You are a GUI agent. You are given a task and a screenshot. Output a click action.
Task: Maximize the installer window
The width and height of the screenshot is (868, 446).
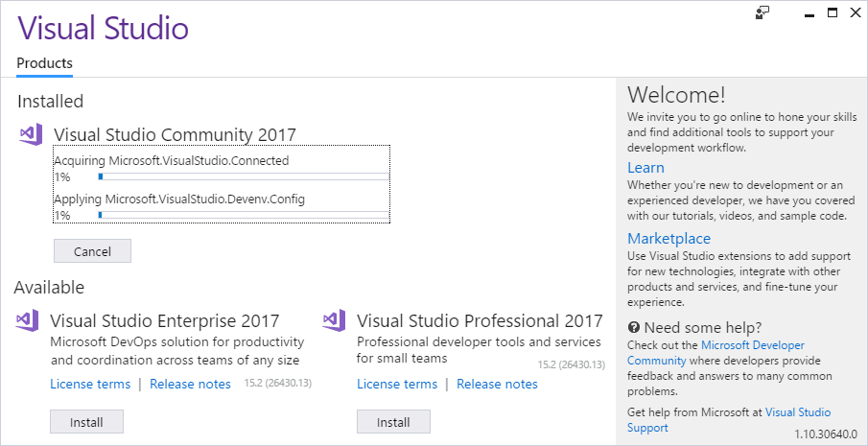833,12
